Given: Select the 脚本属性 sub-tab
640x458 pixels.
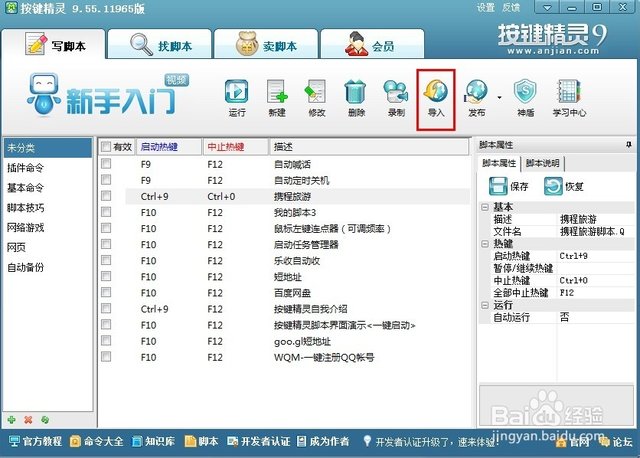Looking at the screenshot, I should pyautogui.click(x=499, y=163).
